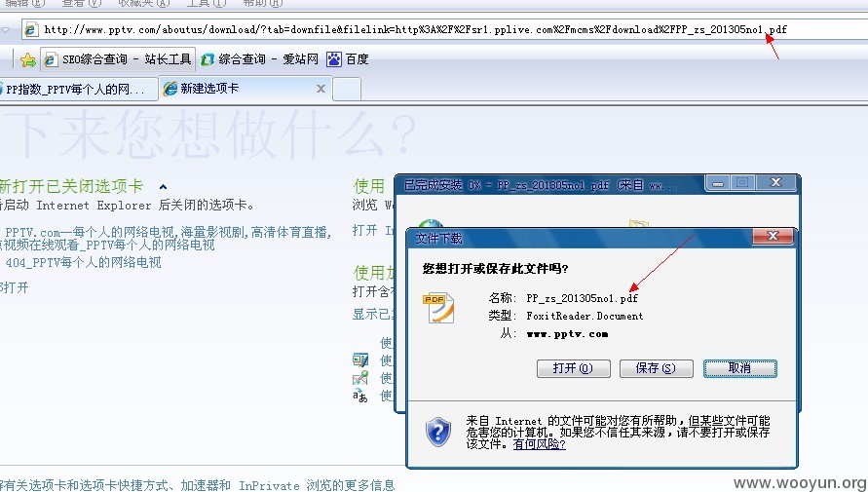Click the 使用 InPrivate heading
The width and height of the screenshot is (868, 492).
(369, 186)
